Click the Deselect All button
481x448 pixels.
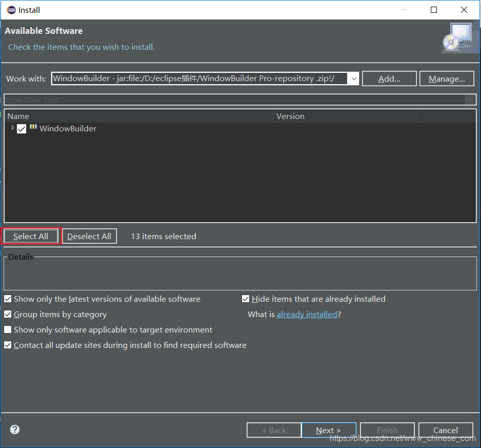coord(89,236)
